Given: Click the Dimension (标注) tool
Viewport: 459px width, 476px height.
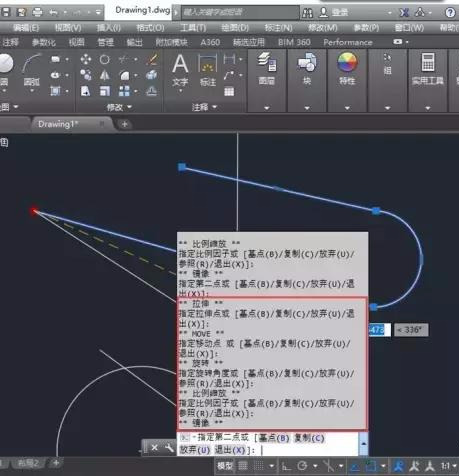Looking at the screenshot, I should click(208, 71).
